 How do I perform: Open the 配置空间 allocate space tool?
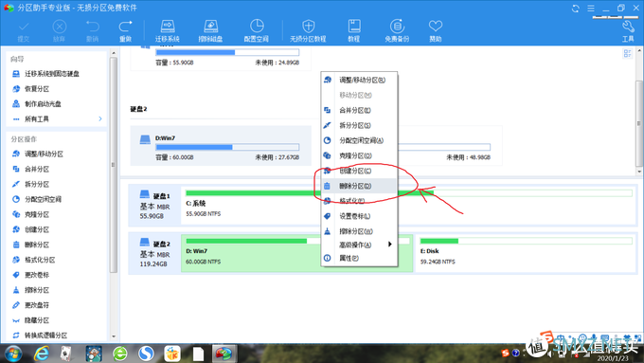(257, 31)
